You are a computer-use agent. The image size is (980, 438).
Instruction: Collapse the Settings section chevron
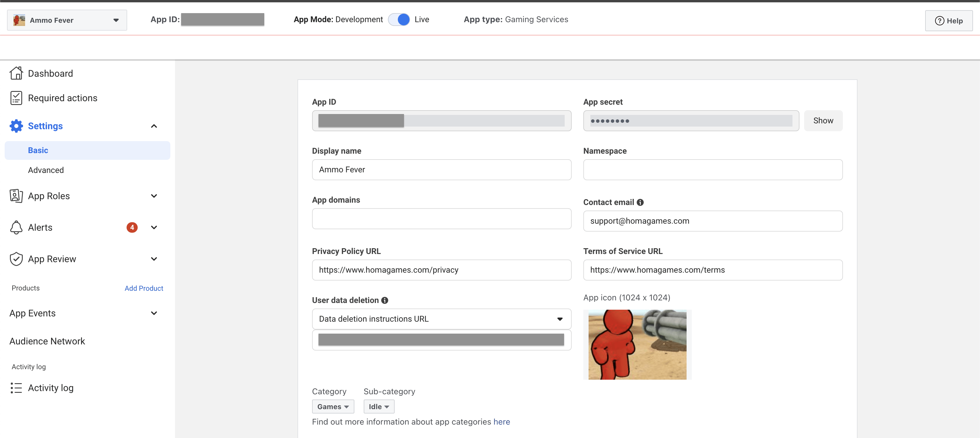pyautogui.click(x=154, y=126)
